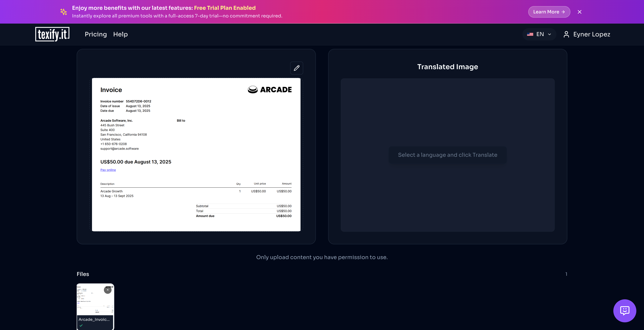Open the Pricing page
This screenshot has width=644, height=330.
coord(96,34)
